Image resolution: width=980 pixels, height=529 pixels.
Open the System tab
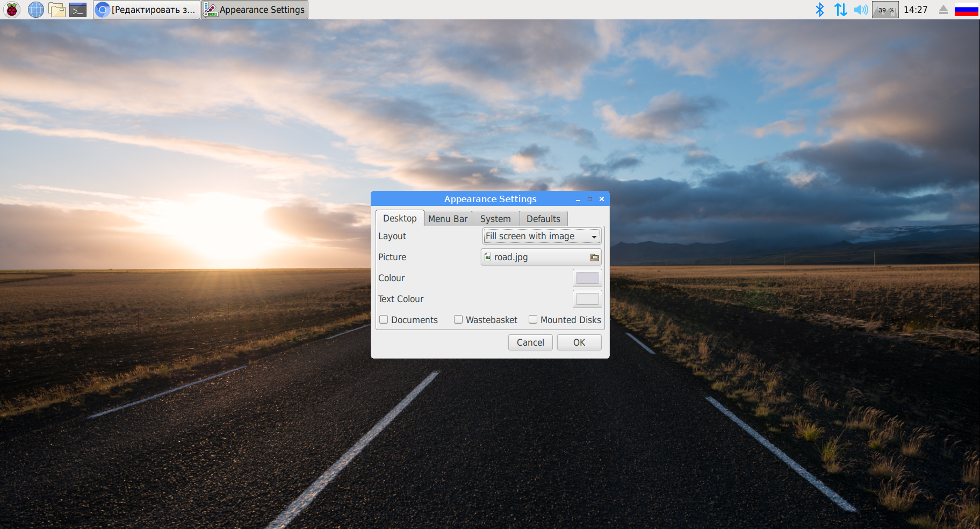[x=495, y=219]
